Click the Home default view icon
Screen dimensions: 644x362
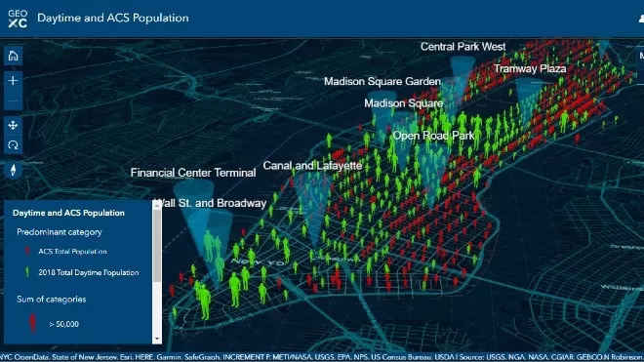(x=13, y=56)
